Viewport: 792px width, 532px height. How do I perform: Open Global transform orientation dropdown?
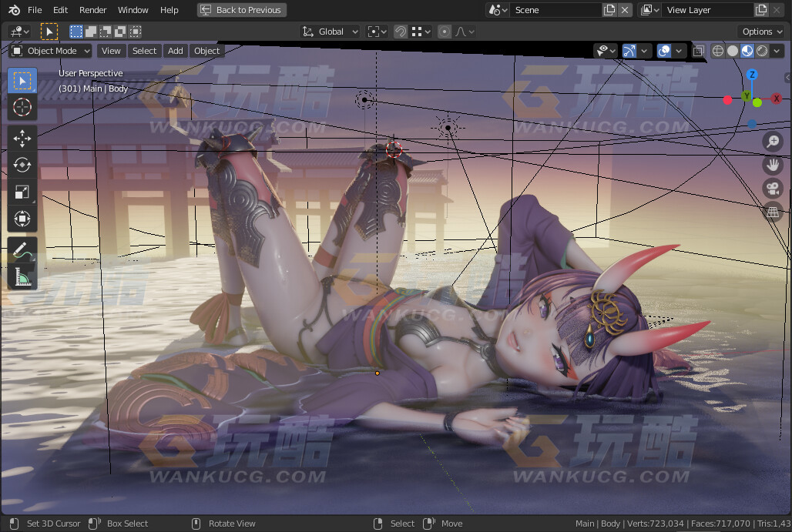331,32
